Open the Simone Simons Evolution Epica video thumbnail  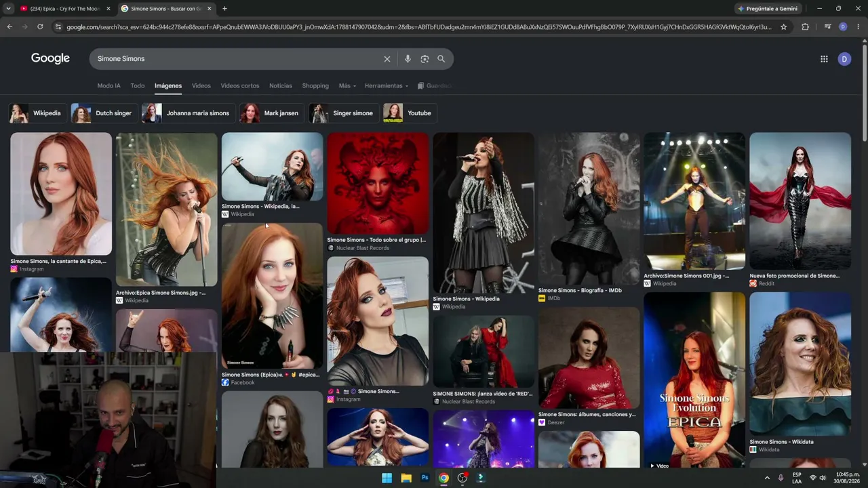694,380
